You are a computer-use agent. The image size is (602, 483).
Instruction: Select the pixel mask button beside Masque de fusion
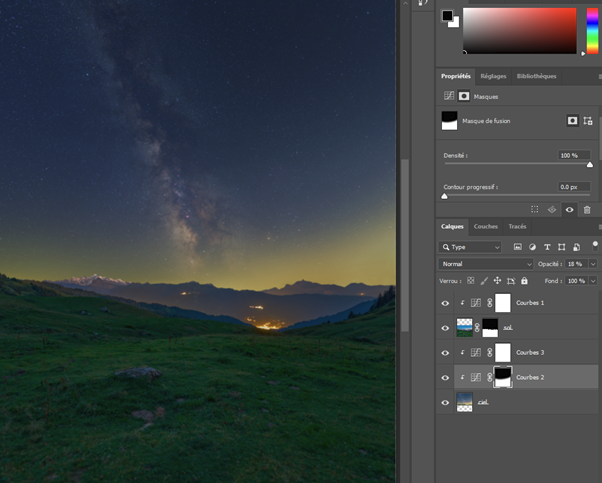pyautogui.click(x=572, y=121)
